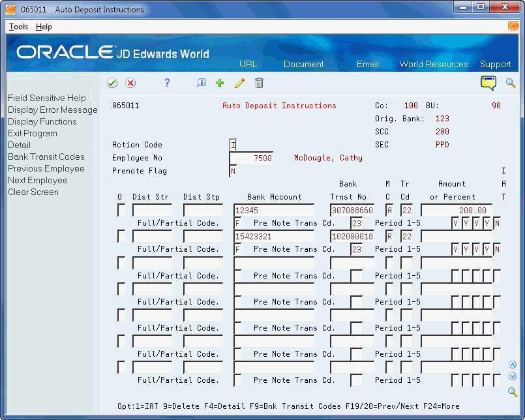The width and height of the screenshot is (525, 420).
Task: Click employee name McDougle, Cathy
Action: point(328,158)
